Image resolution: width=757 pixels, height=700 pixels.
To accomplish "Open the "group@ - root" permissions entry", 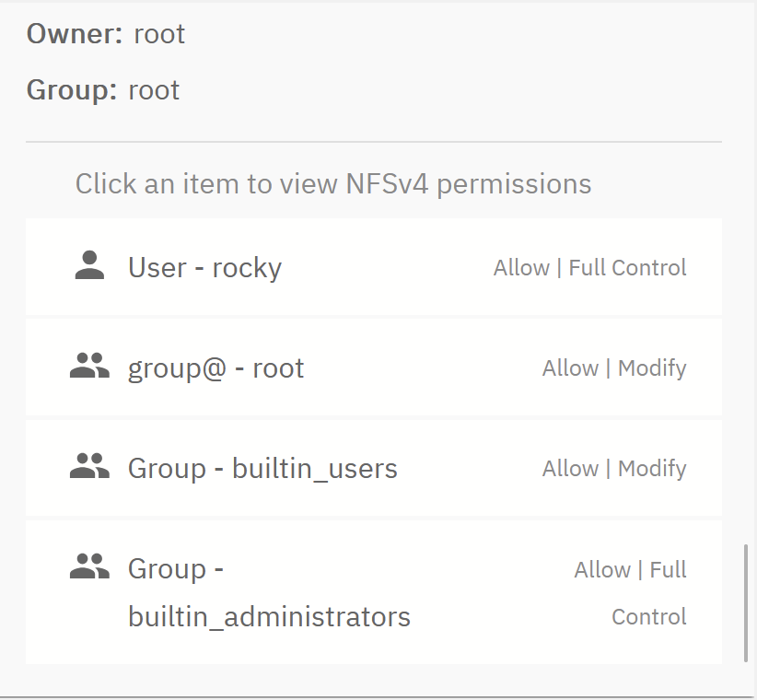I will pyautogui.click(x=215, y=368).
